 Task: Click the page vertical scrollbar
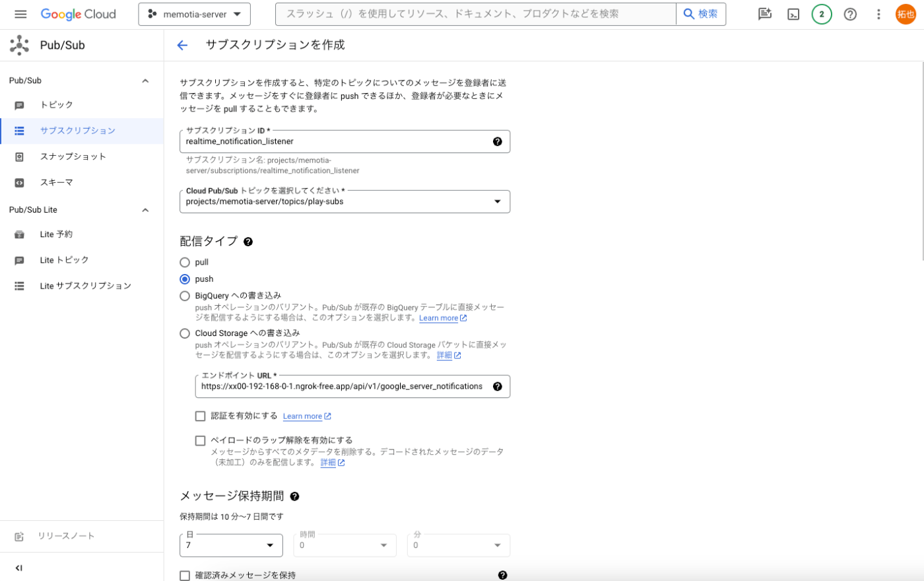point(922,162)
